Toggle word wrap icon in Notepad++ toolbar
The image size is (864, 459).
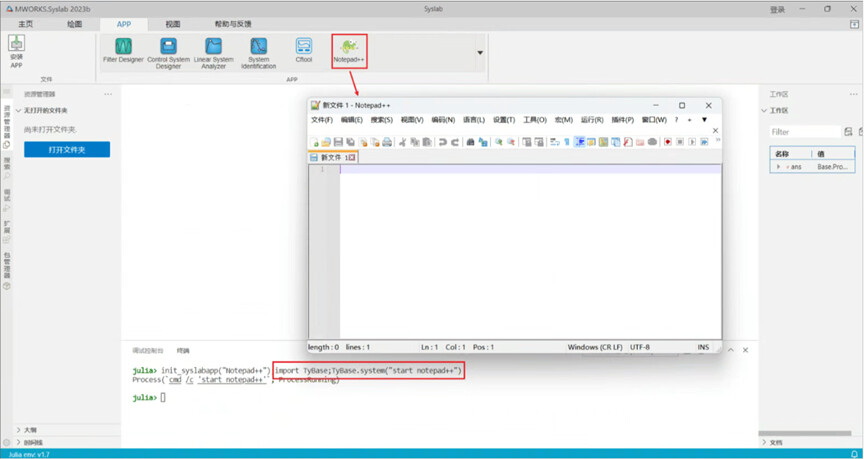(x=554, y=142)
